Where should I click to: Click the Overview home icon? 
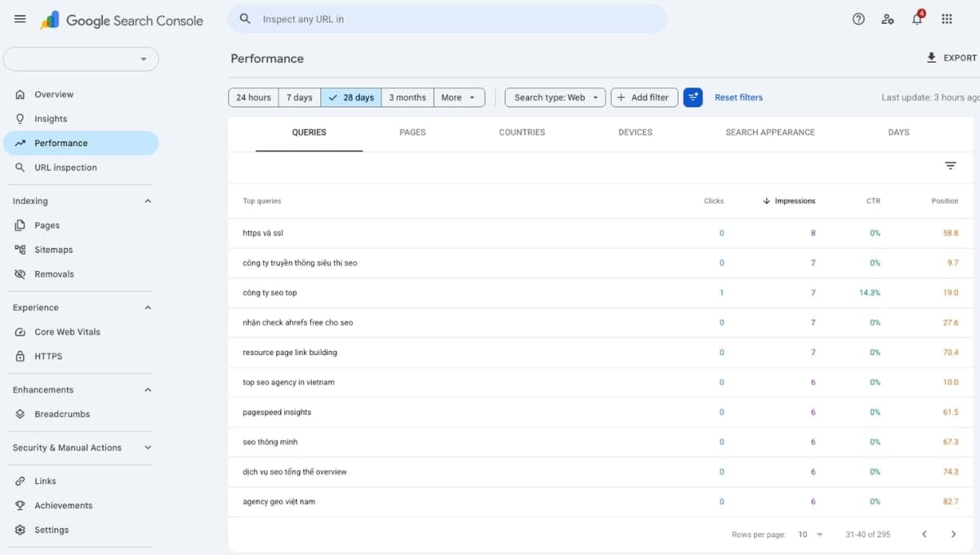click(20, 95)
